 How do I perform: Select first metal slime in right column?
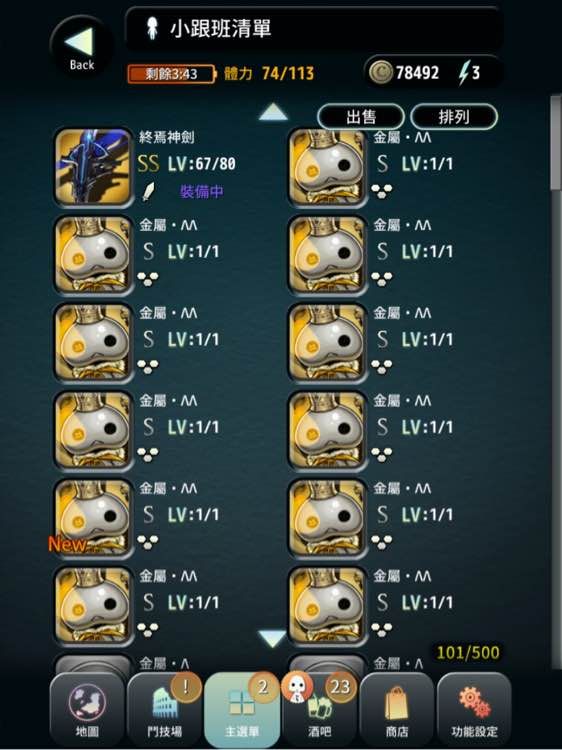point(327,166)
